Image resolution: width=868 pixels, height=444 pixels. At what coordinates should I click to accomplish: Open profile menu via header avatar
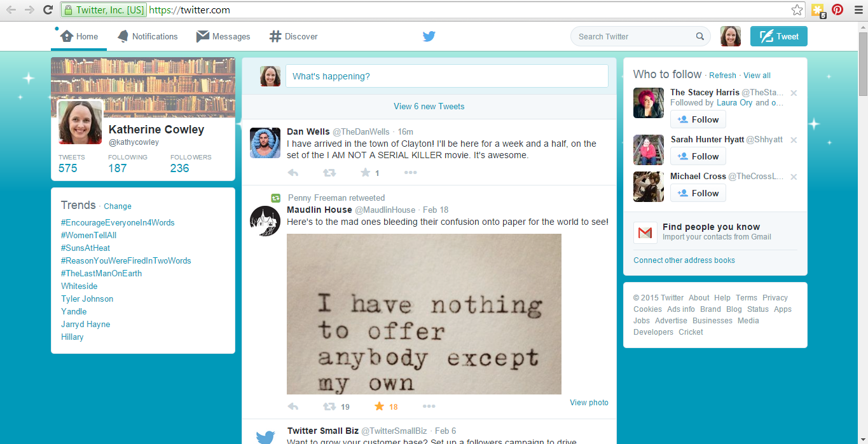coord(731,36)
